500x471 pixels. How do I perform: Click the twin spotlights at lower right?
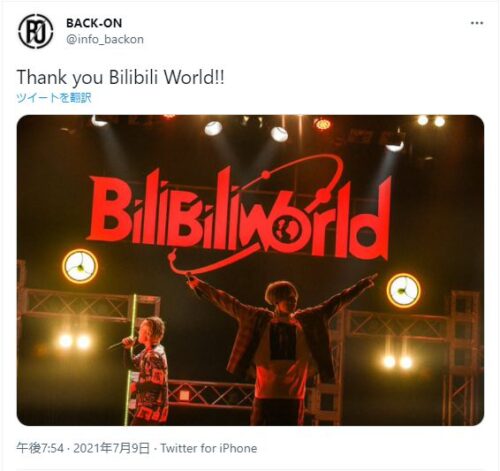tap(397, 361)
